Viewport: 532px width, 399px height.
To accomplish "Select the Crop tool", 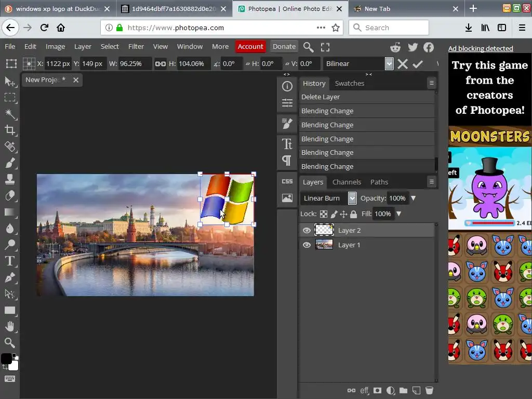I will 10,130.
